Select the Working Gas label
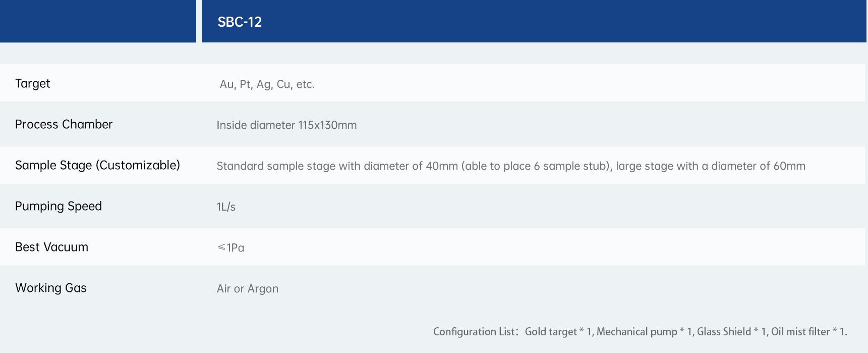This screenshot has width=868, height=353. [x=51, y=288]
